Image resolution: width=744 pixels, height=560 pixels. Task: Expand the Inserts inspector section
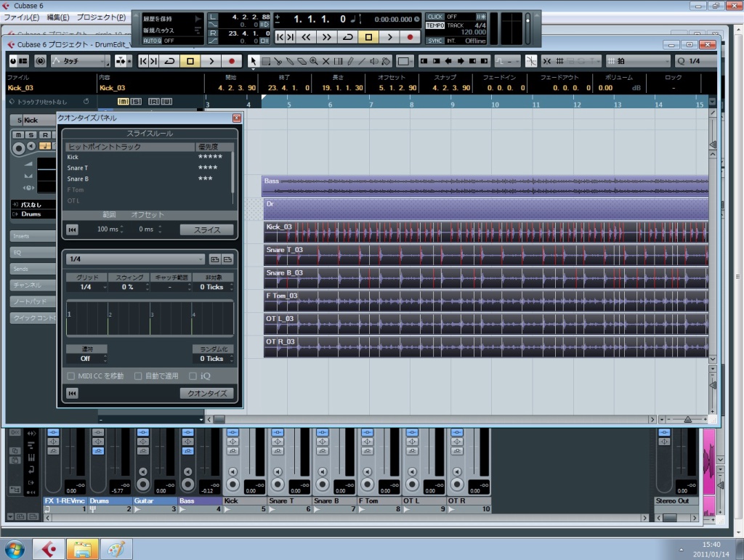[x=32, y=236]
